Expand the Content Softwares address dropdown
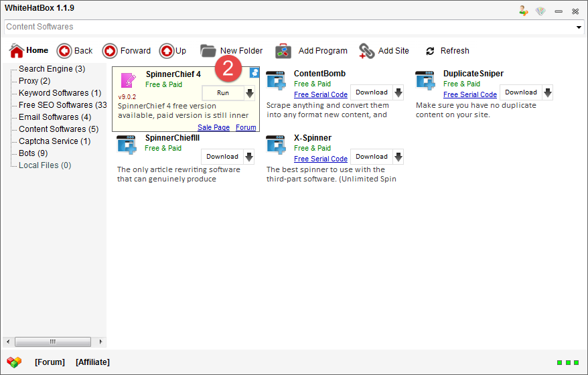Screen dimensions: 588x375 pyautogui.click(x=579, y=27)
